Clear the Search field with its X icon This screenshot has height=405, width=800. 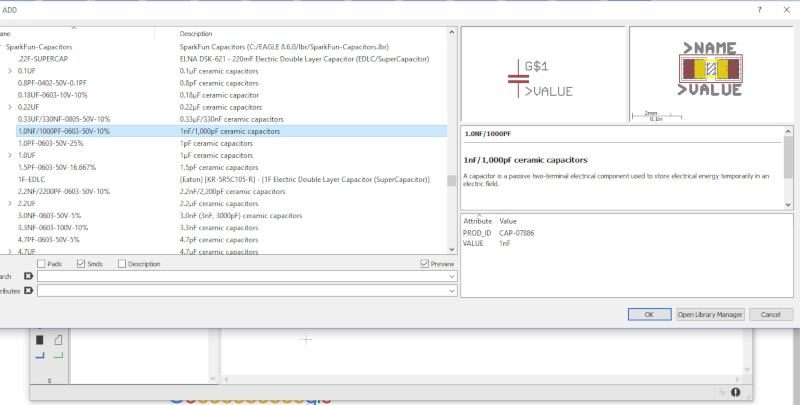tap(29, 276)
